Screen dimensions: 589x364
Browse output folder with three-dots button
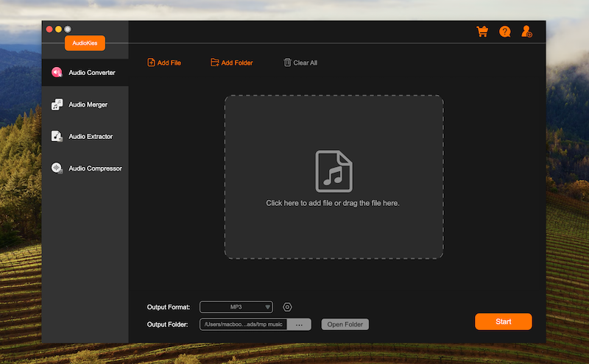tap(299, 324)
